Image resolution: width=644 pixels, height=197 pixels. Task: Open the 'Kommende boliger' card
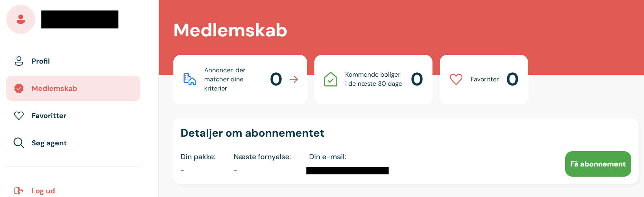point(373,79)
